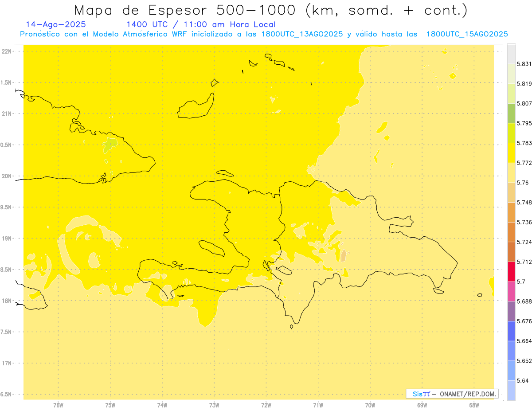Click the deep blue swatch between 5.664 and 5.676
Image resolution: width=532 pixels, height=411 pixels.
coord(511,331)
